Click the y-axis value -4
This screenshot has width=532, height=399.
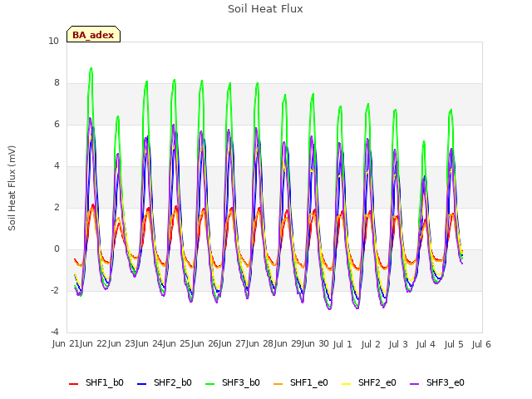55,332
